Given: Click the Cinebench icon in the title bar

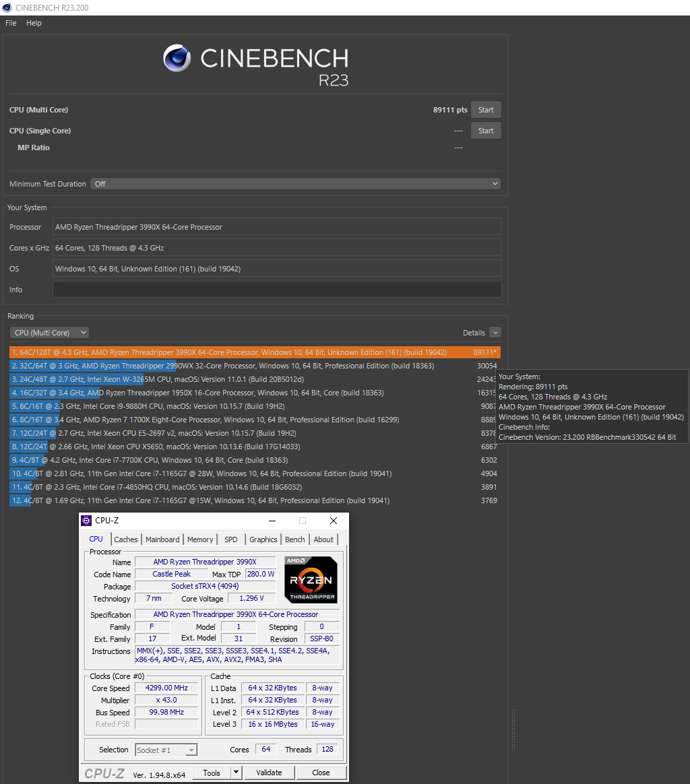Looking at the screenshot, I should pos(7,7).
